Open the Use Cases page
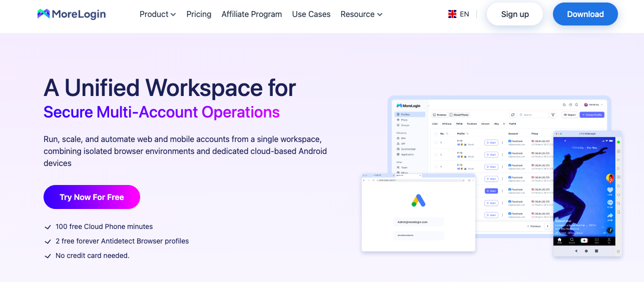644x282 pixels. 311,14
